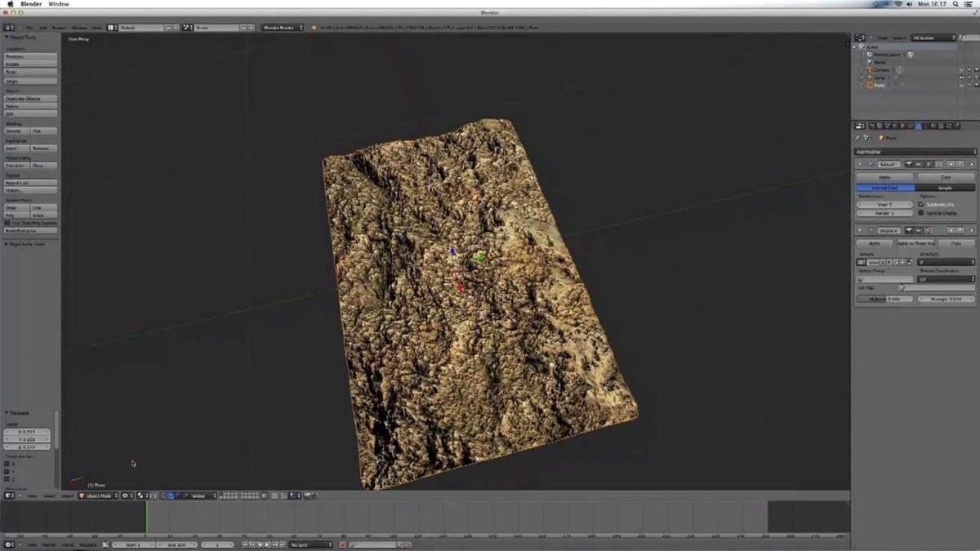Click the Translate button in Object Tools
The height and width of the screenshot is (551, 980).
point(29,57)
